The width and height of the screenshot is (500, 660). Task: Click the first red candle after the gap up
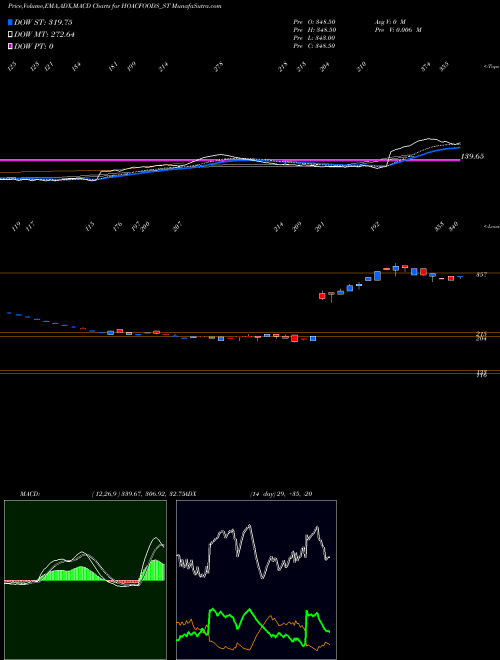point(322,295)
